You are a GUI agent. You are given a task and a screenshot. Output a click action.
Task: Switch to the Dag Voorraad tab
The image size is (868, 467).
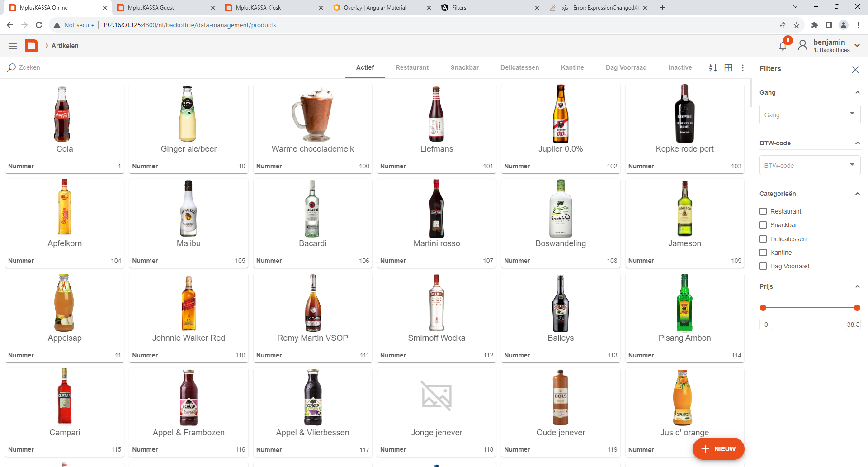(626, 67)
